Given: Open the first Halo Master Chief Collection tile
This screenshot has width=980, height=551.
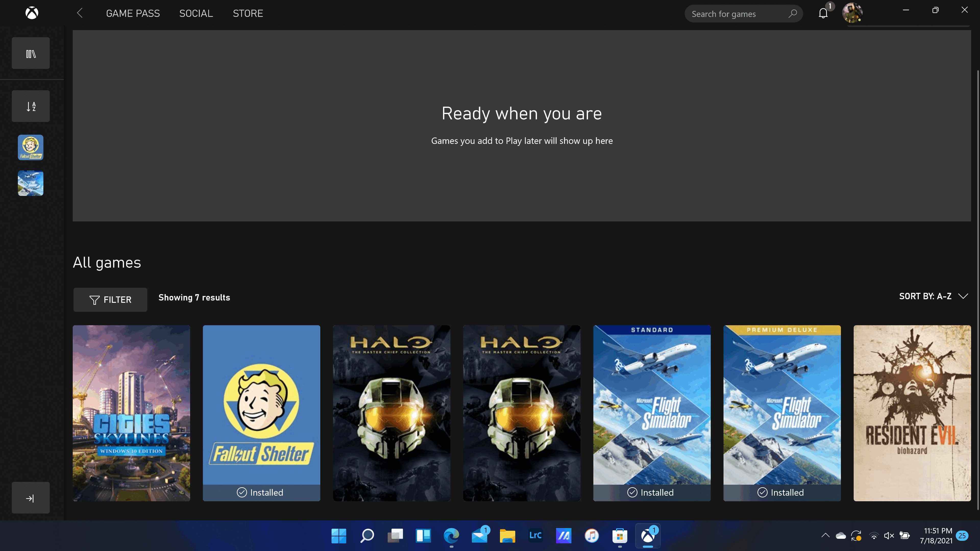Looking at the screenshot, I should point(391,413).
